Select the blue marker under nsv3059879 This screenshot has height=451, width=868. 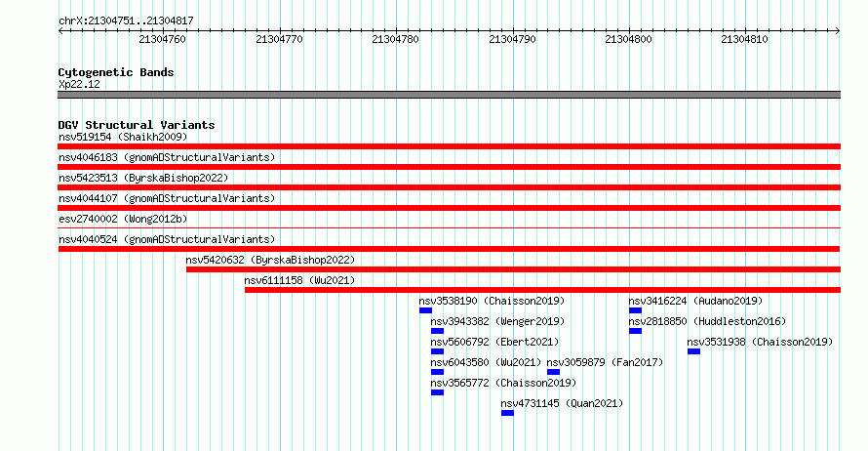pyautogui.click(x=554, y=372)
